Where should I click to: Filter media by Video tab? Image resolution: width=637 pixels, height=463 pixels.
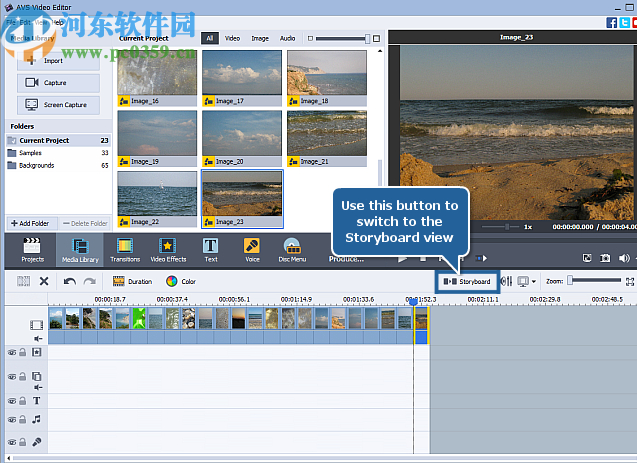[232, 38]
